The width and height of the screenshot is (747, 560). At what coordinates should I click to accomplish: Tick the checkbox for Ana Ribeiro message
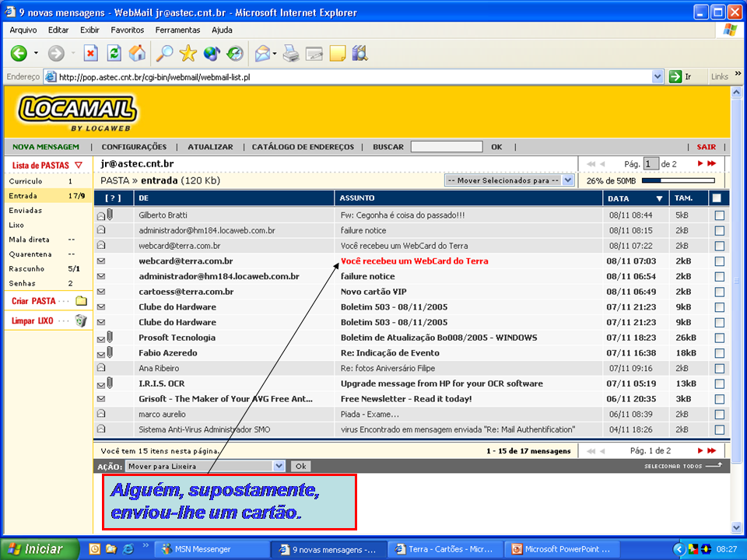tap(719, 369)
